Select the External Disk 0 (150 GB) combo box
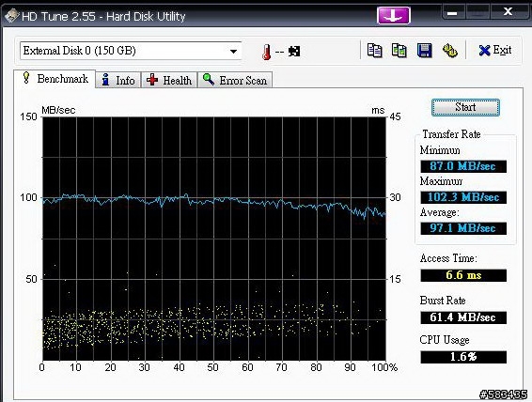The width and height of the screenshot is (532, 402). [131, 51]
